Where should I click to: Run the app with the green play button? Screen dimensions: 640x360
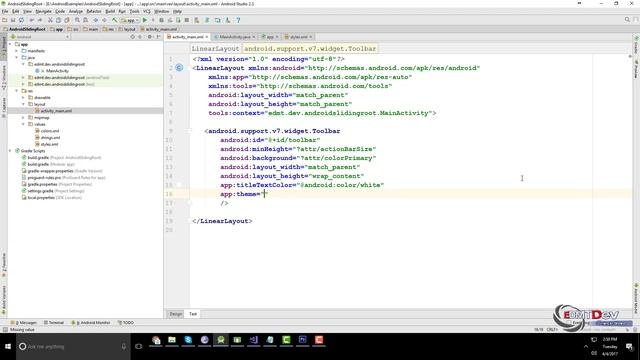(x=144, y=20)
